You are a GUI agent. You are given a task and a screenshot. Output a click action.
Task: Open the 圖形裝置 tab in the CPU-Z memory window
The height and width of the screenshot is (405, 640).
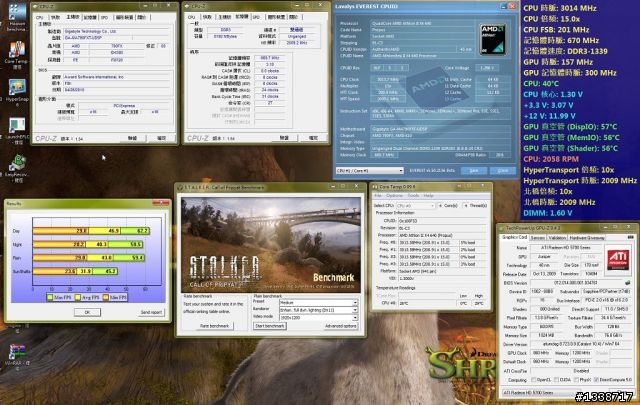pos(276,17)
